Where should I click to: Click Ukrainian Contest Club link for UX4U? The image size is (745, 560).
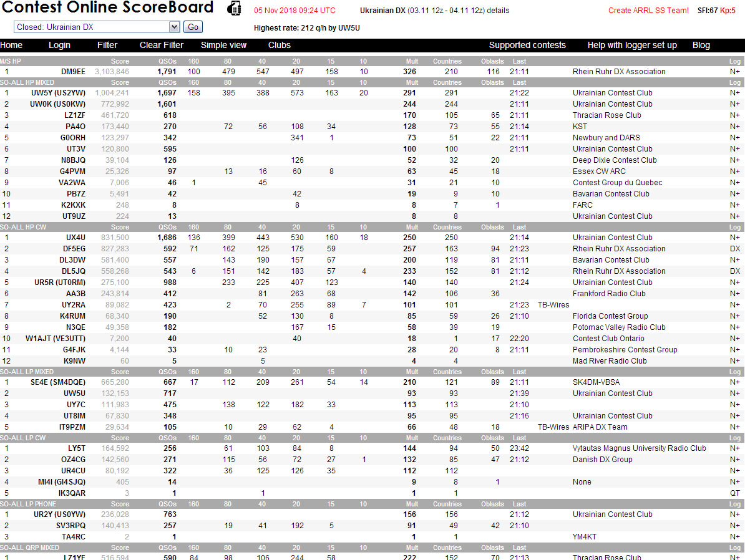tap(613, 237)
